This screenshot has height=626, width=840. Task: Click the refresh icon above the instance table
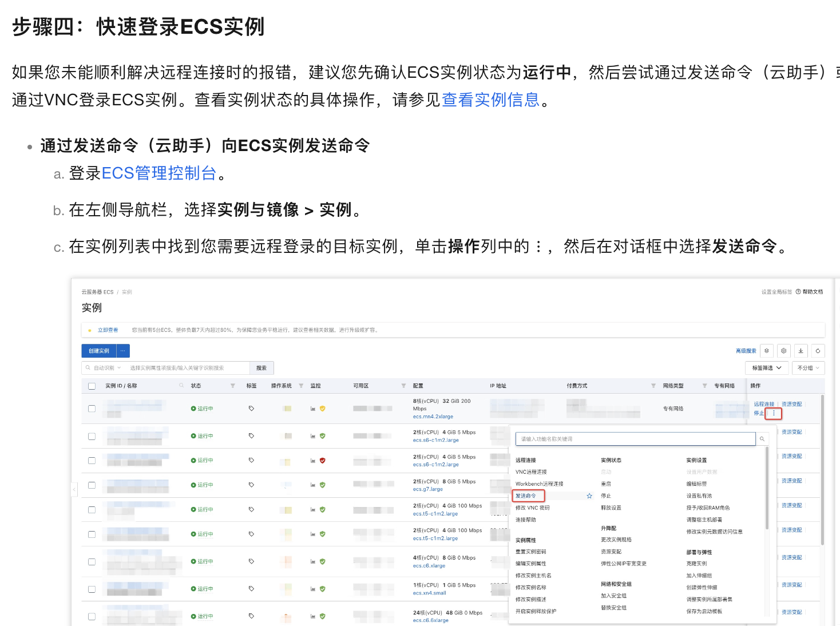pos(818,351)
